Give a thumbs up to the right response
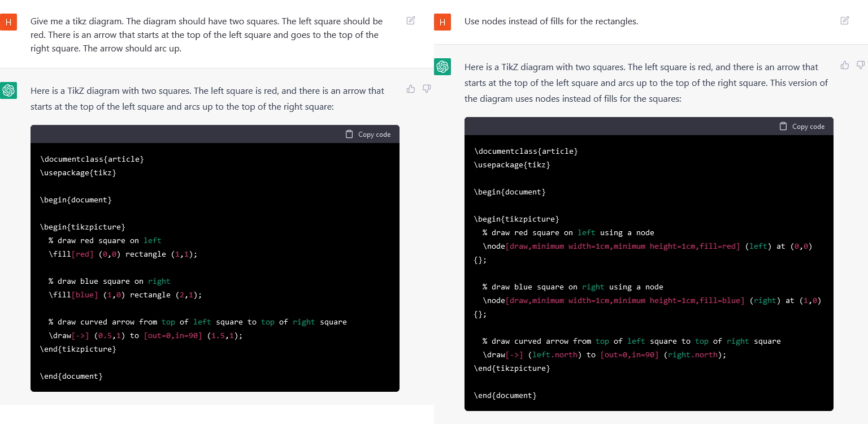The height and width of the screenshot is (424, 868). point(844,65)
